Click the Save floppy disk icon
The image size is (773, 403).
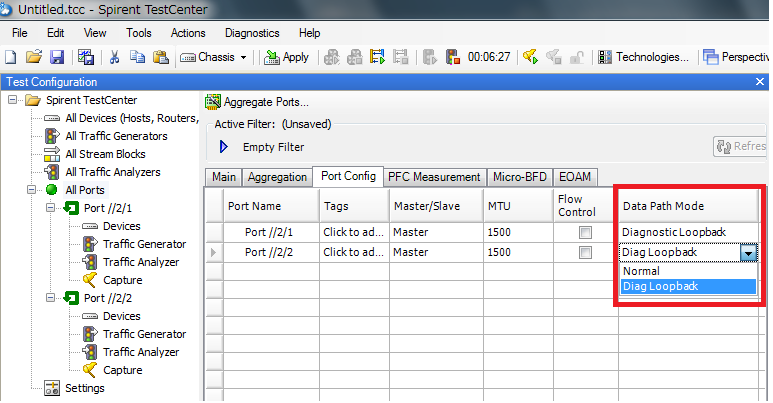(x=57, y=57)
